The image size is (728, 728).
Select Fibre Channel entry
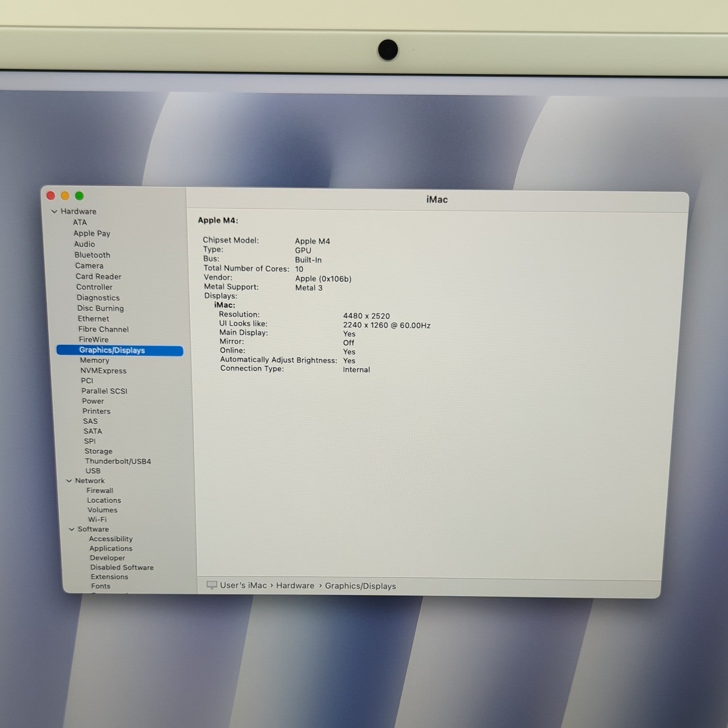click(x=103, y=330)
